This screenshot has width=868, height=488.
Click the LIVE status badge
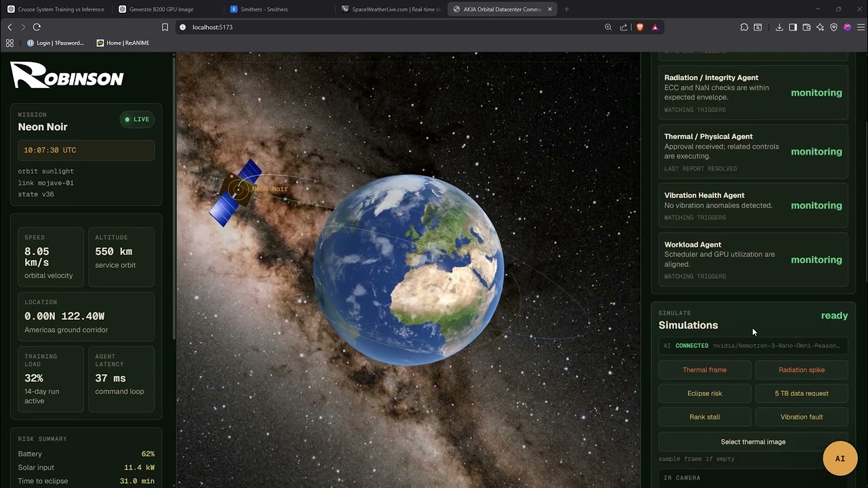(x=137, y=119)
